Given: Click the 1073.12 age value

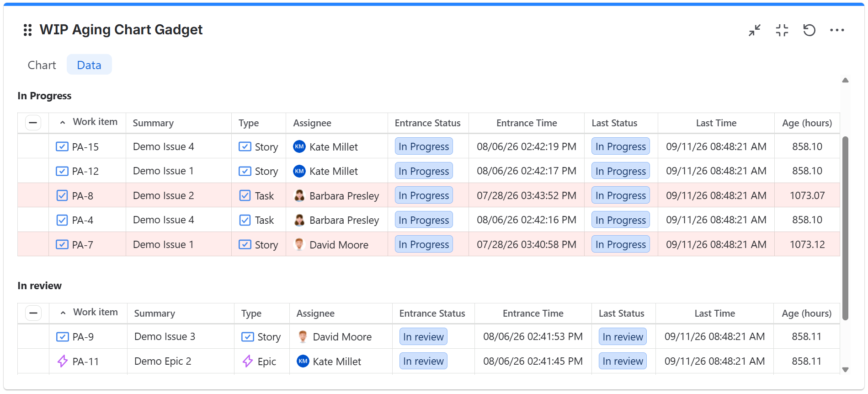Looking at the screenshot, I should (807, 244).
